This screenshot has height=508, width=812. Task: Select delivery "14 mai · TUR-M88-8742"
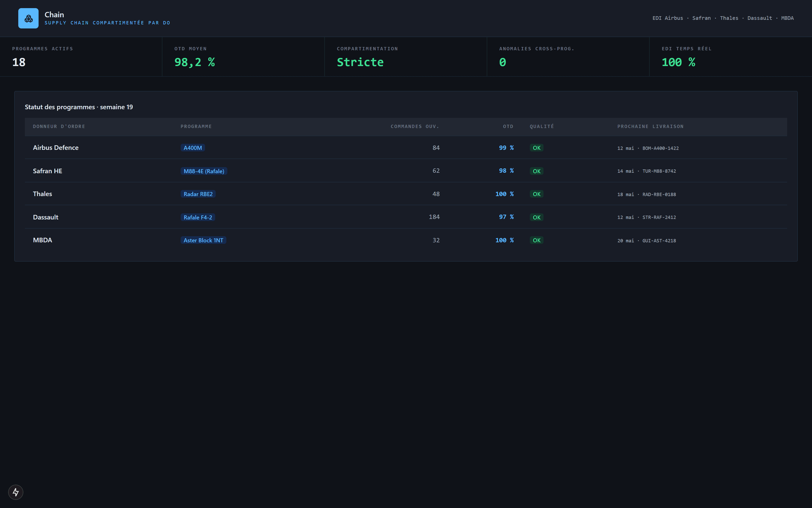point(647,171)
